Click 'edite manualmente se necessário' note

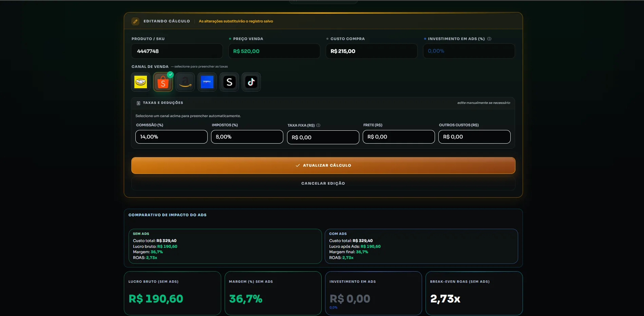coord(484,103)
